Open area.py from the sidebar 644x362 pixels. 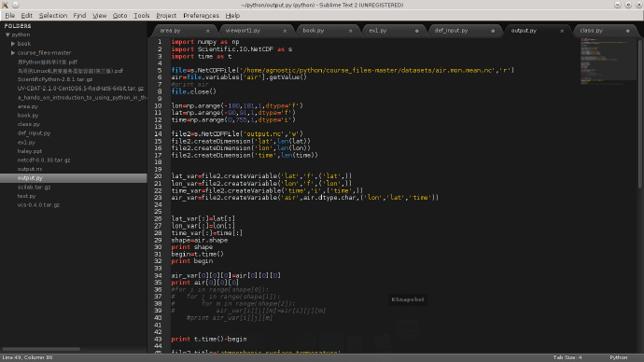click(x=27, y=106)
